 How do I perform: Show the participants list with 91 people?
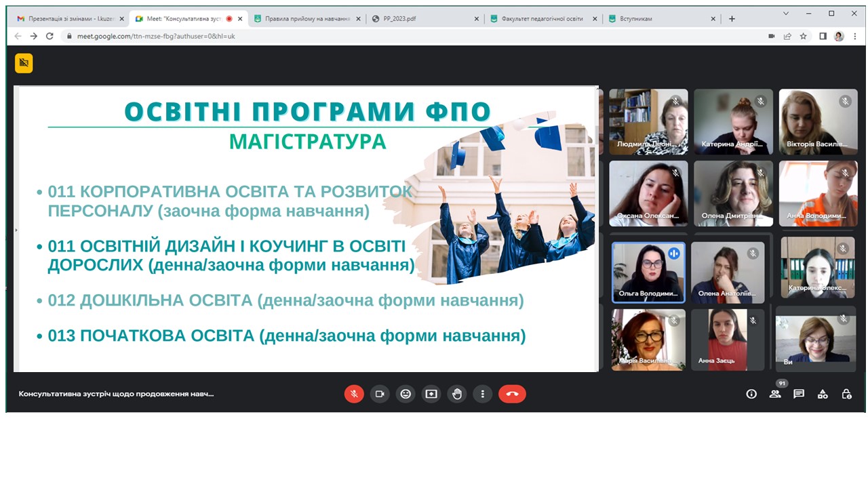775,394
